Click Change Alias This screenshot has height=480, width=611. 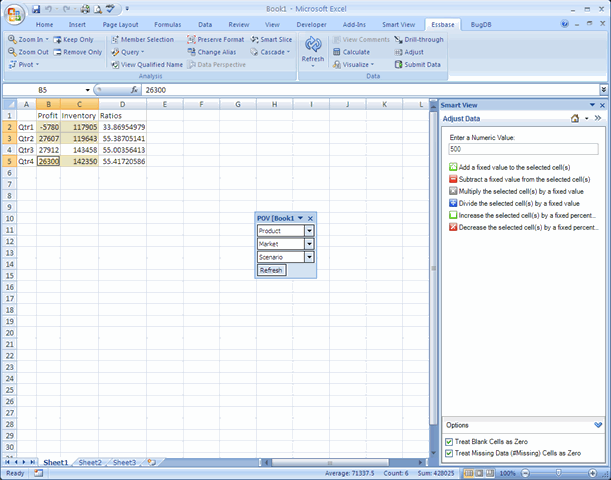coord(212,52)
